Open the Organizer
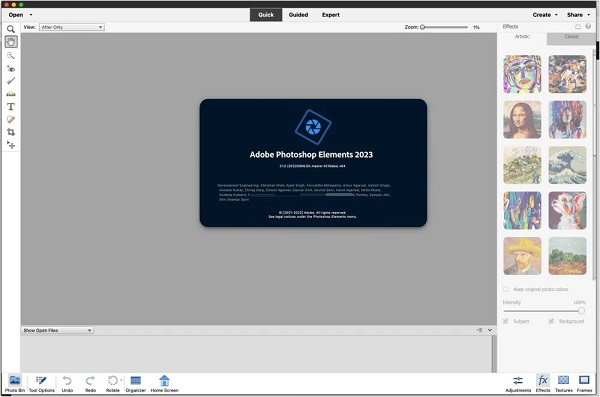Viewport: 600px width, 397px height. click(136, 384)
